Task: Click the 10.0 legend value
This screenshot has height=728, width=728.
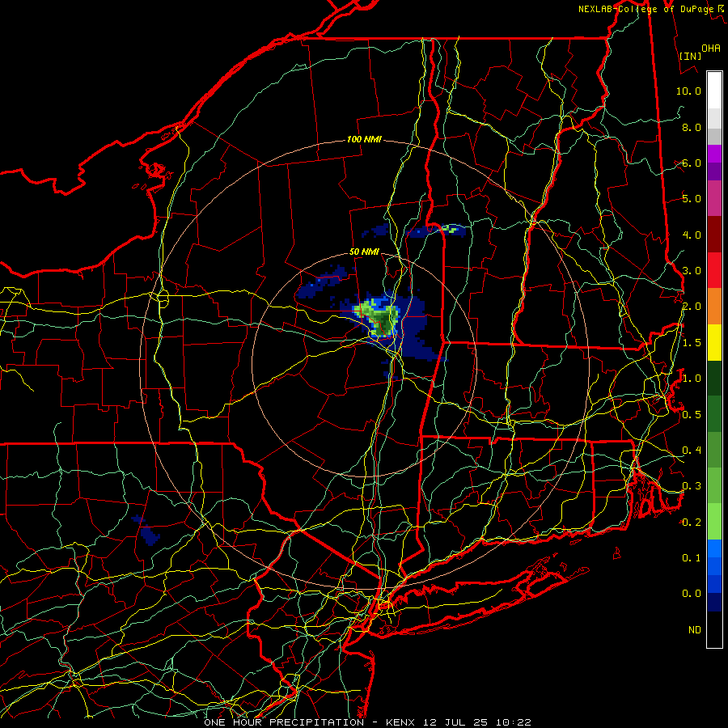Action: click(x=688, y=91)
